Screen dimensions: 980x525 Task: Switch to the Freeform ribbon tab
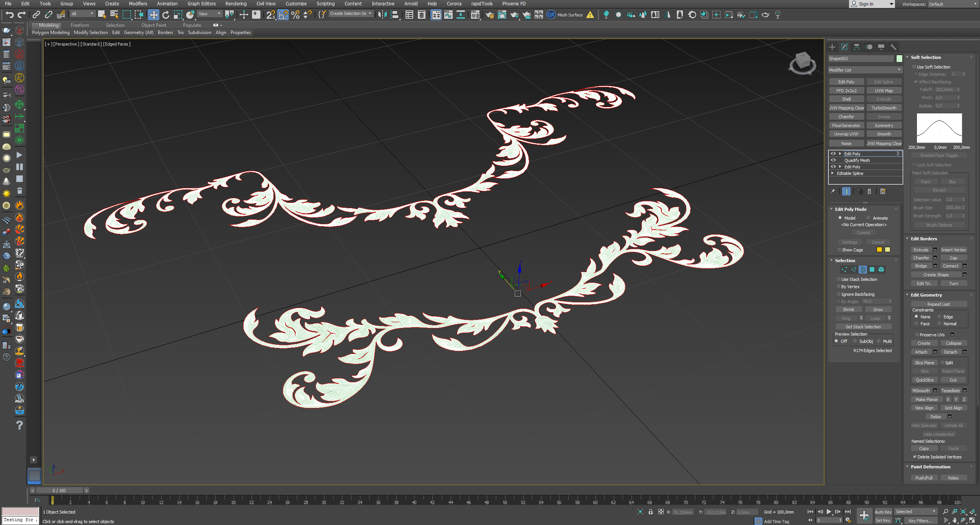80,25
